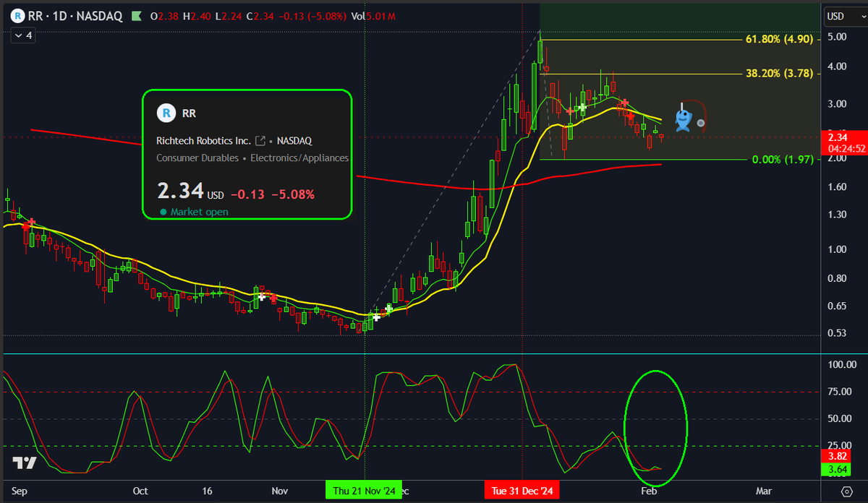Select the 38.20% (3.78) Fibonacci label
The width and height of the screenshot is (868, 503).
[x=778, y=73]
